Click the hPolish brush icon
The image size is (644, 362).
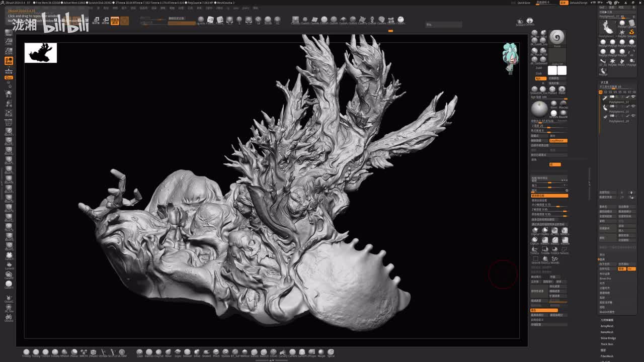tap(64, 352)
